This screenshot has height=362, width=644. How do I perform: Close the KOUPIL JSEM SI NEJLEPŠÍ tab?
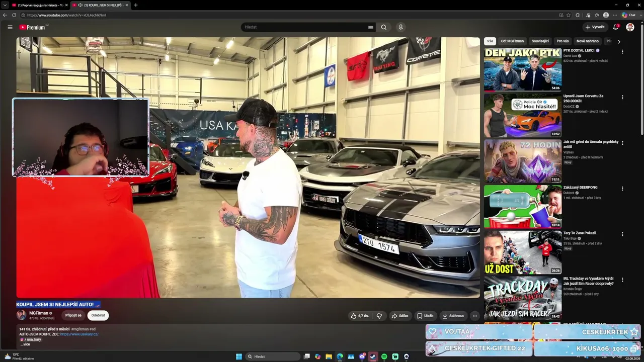click(x=127, y=5)
